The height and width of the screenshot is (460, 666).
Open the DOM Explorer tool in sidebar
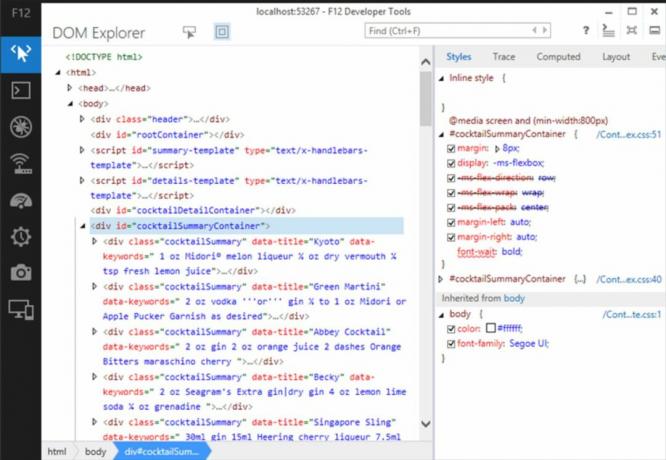click(x=20, y=55)
